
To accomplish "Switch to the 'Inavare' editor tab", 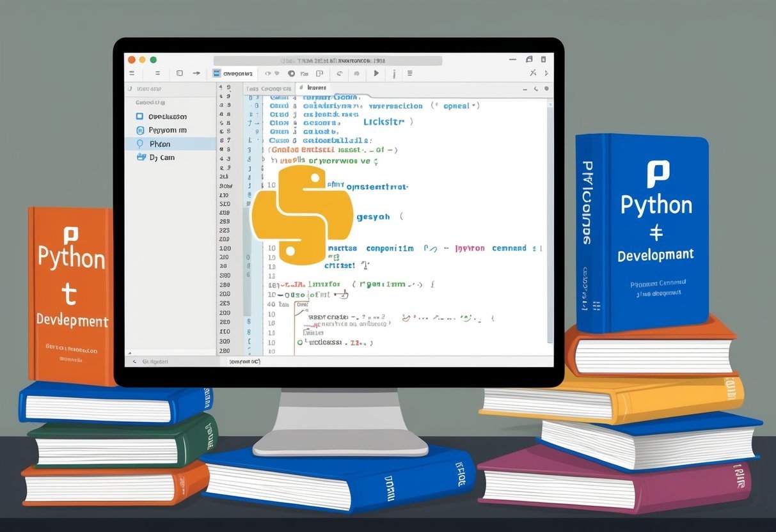I will click(x=317, y=88).
